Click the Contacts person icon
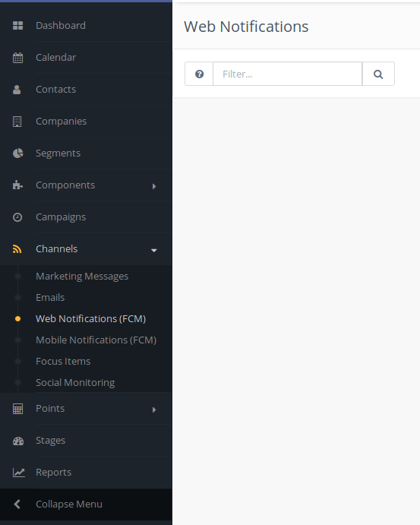Screen dimensions: 420x525 click(17, 90)
